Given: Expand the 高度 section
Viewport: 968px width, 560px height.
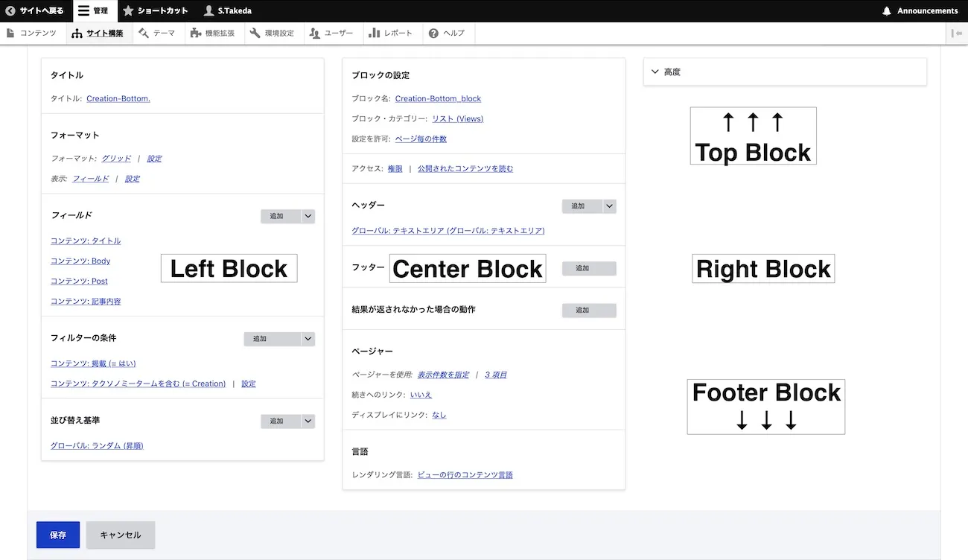Looking at the screenshot, I should [785, 72].
